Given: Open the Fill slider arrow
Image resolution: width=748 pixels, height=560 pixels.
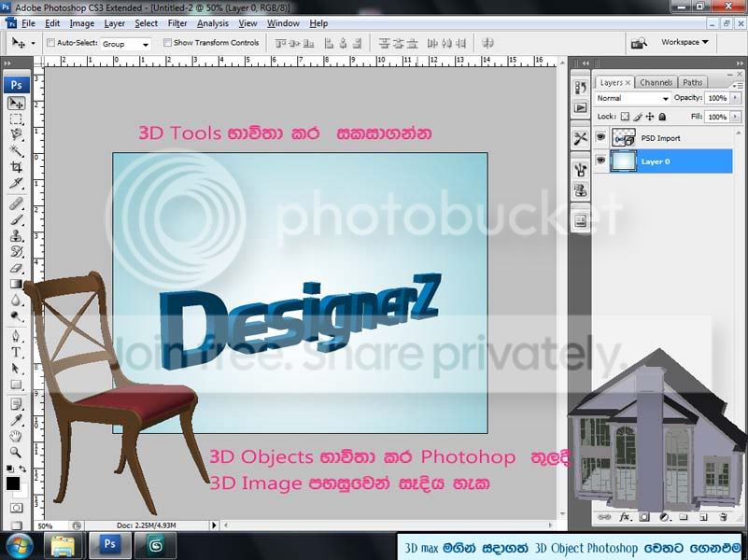Looking at the screenshot, I should point(736,117).
